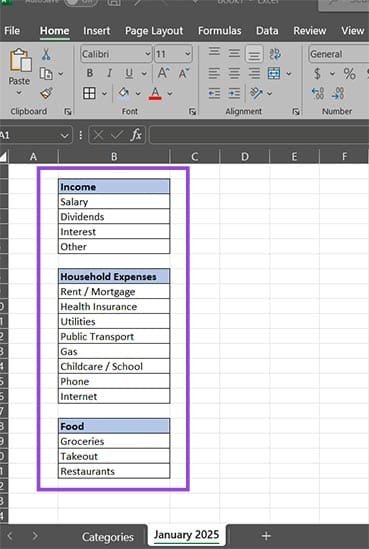Apply accounting dollar format
The image size is (369, 549).
click(317, 74)
